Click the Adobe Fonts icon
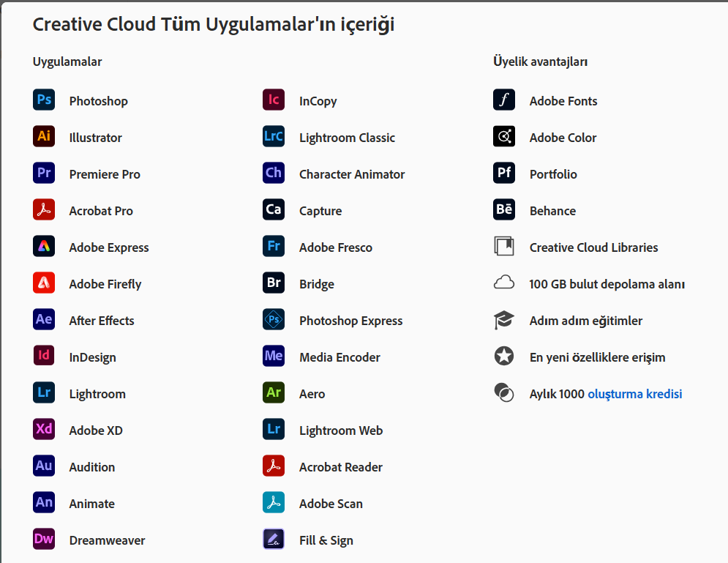This screenshot has width=728, height=563. click(x=504, y=100)
